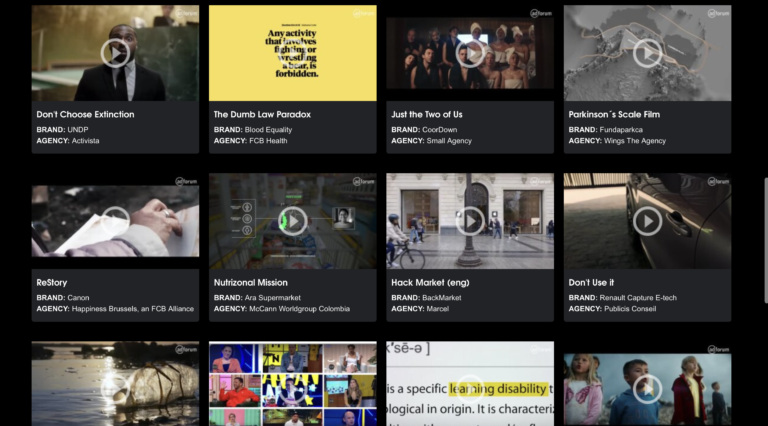Open the Hack Market (eng) title
This screenshot has width=768, height=426.
pyautogui.click(x=430, y=283)
